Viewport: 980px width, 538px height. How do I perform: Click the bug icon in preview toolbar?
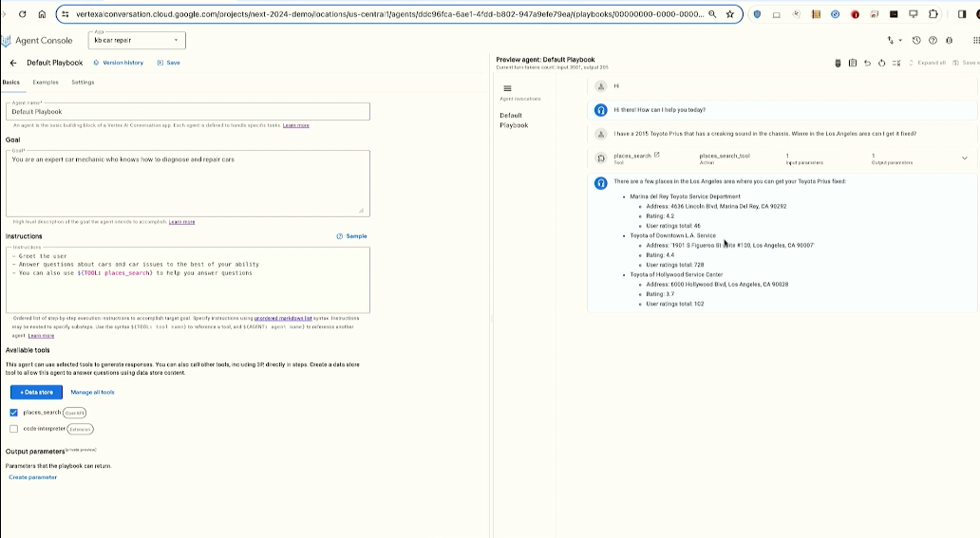pos(838,64)
